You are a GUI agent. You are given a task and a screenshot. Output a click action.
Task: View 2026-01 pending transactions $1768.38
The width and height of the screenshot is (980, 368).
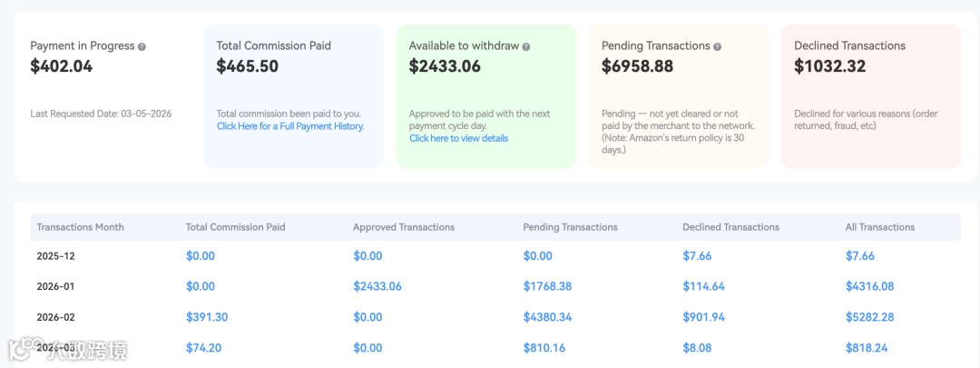[x=547, y=286]
